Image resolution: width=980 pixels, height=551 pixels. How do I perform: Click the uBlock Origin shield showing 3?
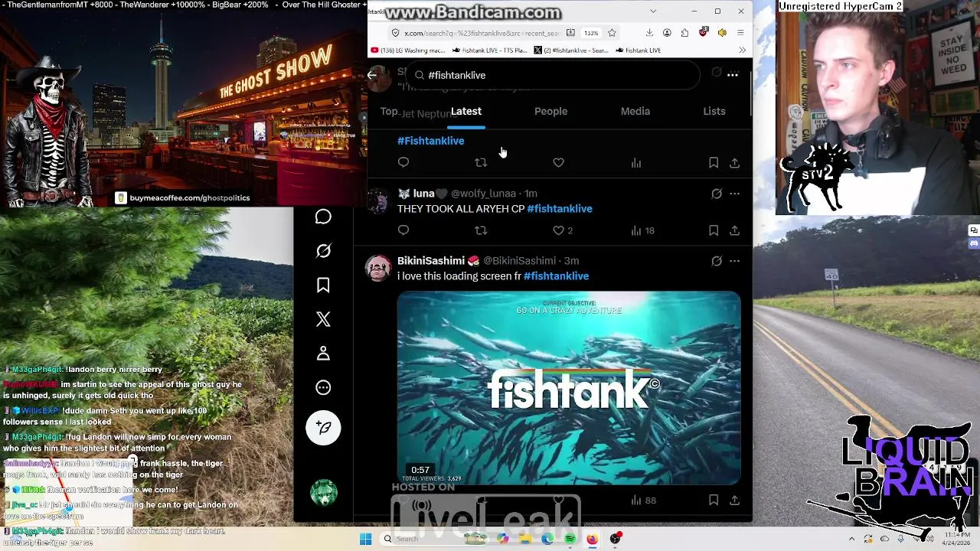click(703, 33)
